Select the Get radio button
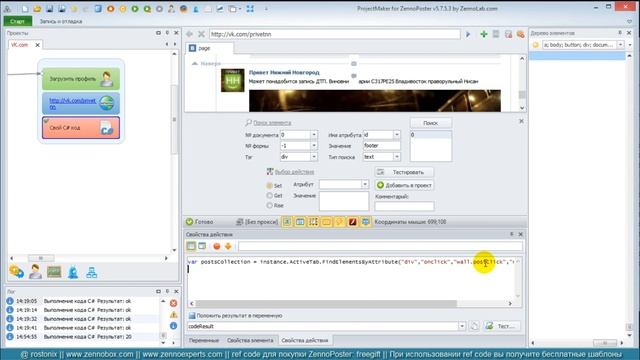Screen dimensions: 640x360 click(x=269, y=196)
